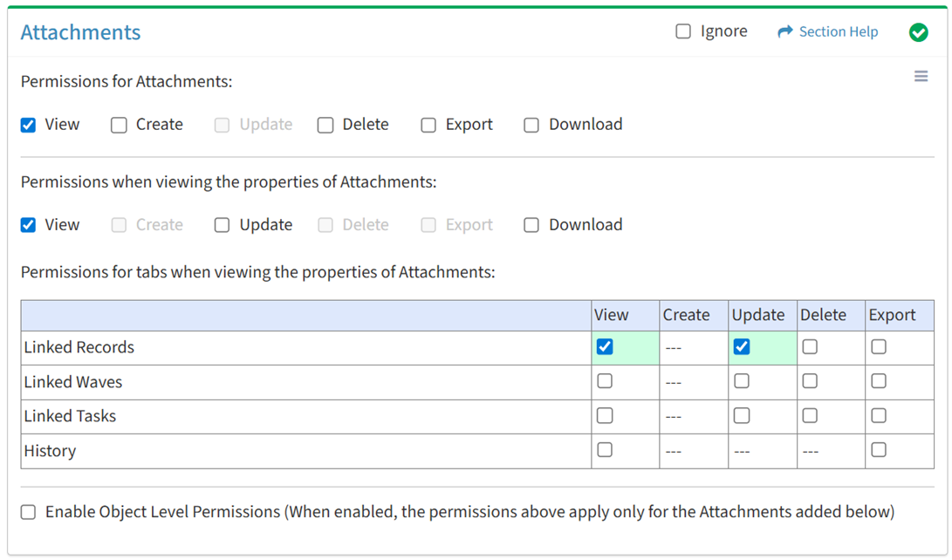Uncheck Update for Linked Records tab

click(x=742, y=346)
